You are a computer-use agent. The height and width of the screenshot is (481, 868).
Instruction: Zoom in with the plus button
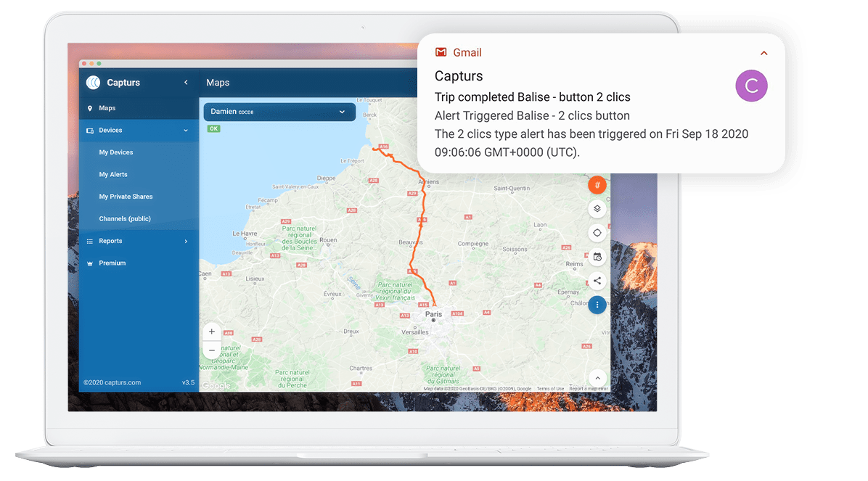pos(211,332)
